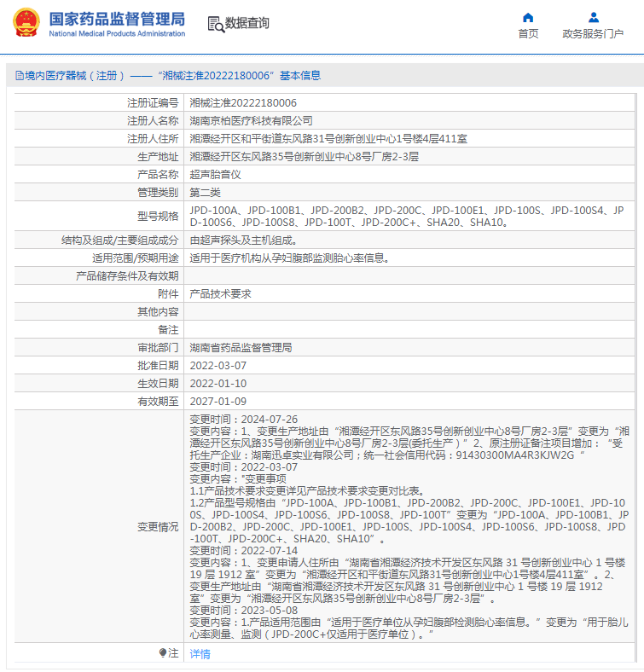Click the 备注 label
Image resolution: width=644 pixels, height=672 pixels.
click(168, 330)
